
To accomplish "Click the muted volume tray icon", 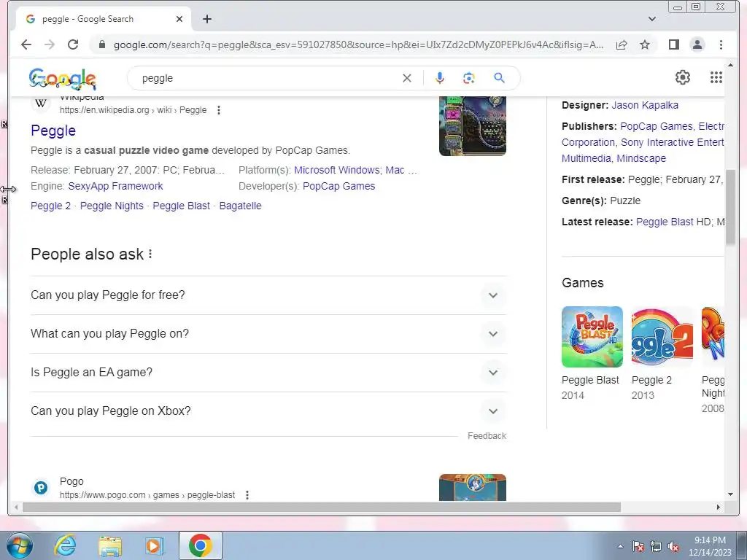I will [x=673, y=546].
